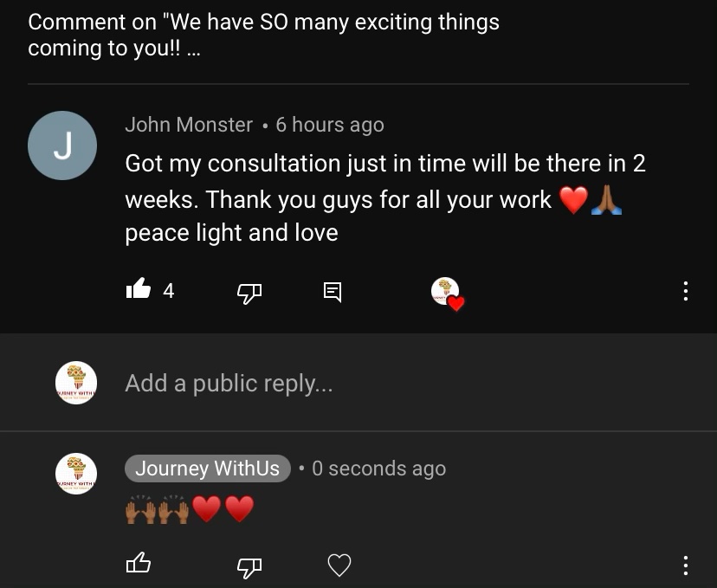
Task: Click channel avatar beside reply field
Action: [x=76, y=383]
